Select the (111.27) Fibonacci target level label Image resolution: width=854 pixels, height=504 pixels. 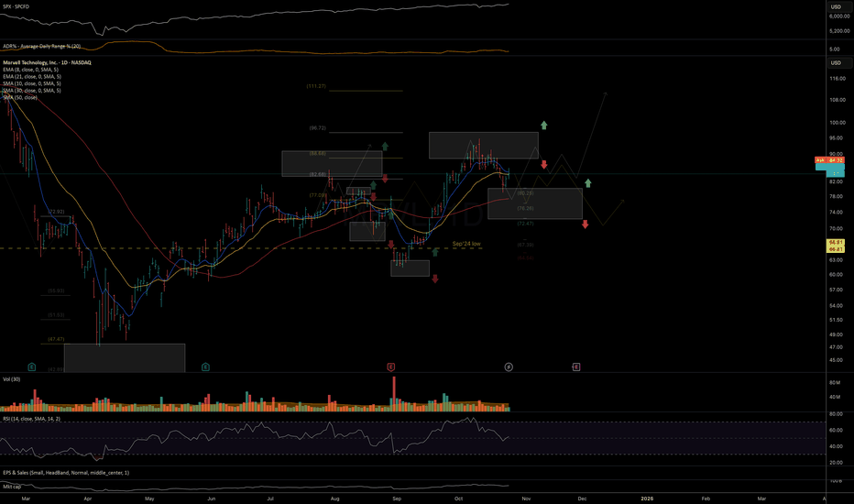click(316, 85)
